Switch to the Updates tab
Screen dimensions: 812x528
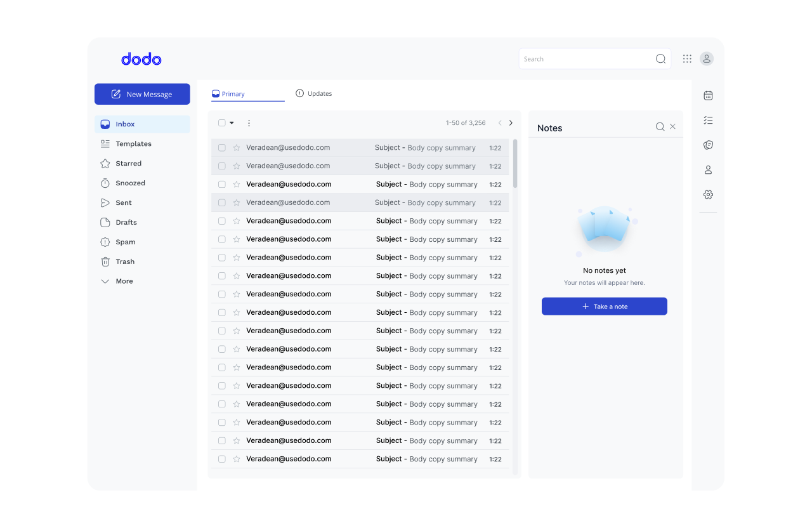(314, 94)
